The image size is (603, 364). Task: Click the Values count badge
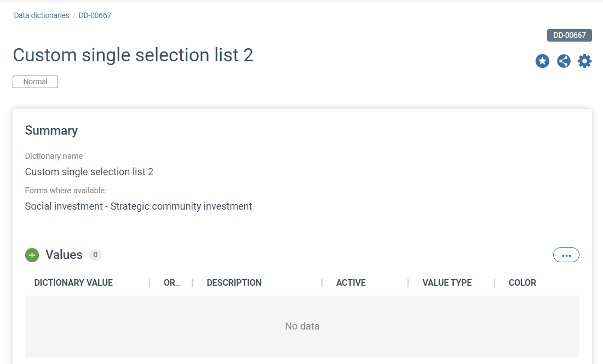[x=95, y=255]
